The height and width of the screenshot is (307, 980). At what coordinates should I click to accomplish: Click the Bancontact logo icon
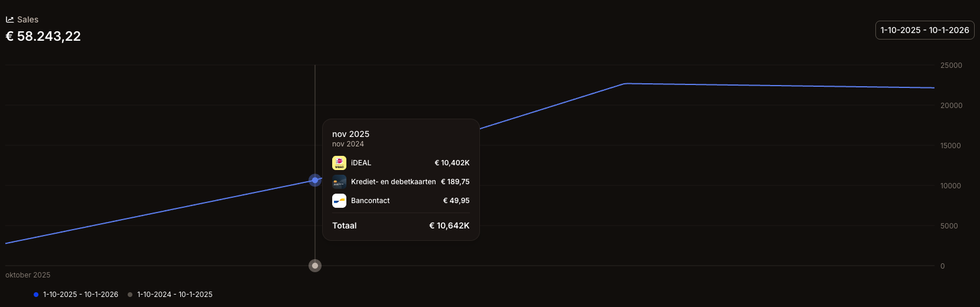339,201
